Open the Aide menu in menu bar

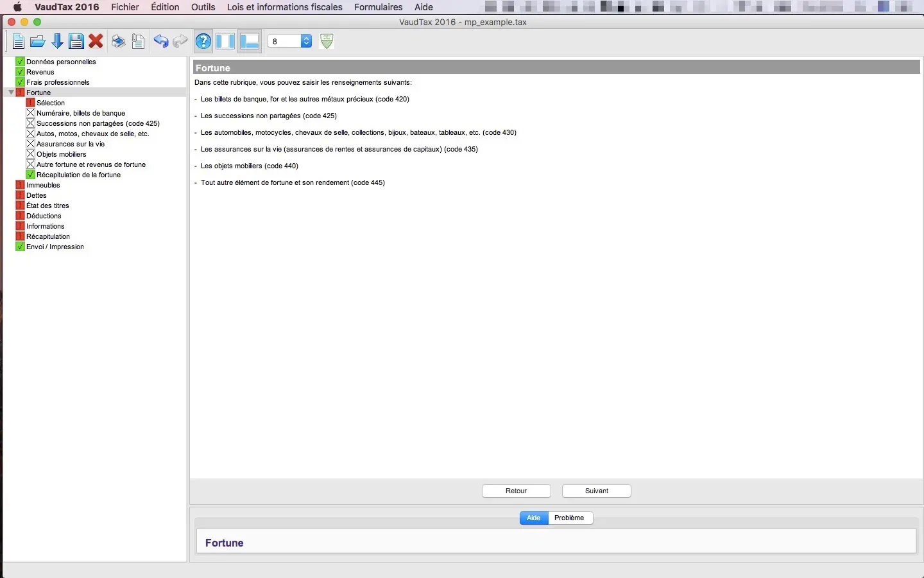point(424,7)
